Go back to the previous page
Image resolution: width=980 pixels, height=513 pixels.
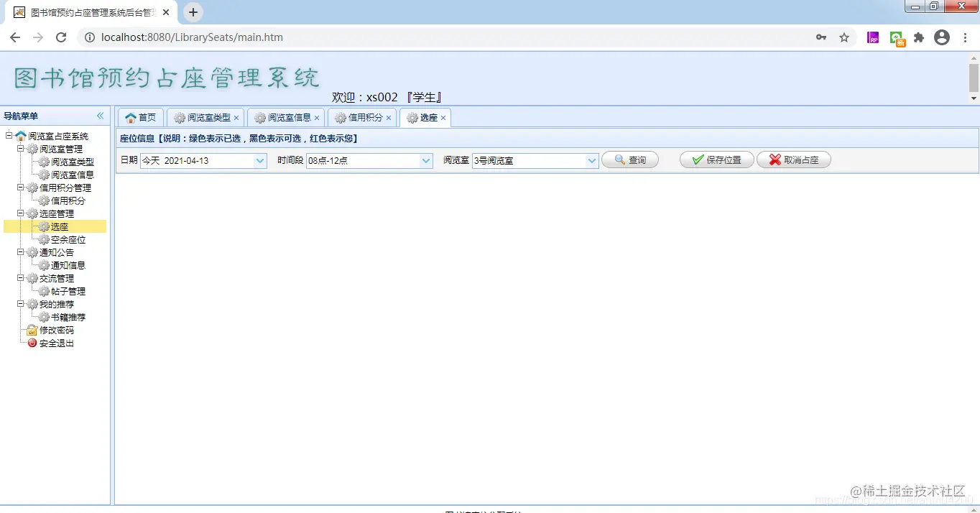coord(15,37)
